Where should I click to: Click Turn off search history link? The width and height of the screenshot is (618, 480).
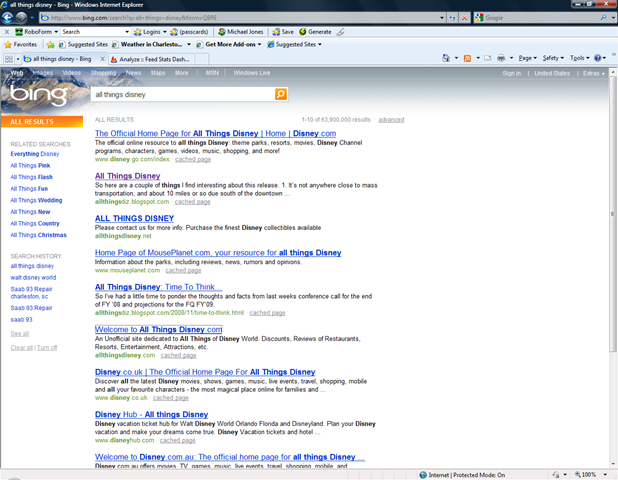[x=47, y=348]
